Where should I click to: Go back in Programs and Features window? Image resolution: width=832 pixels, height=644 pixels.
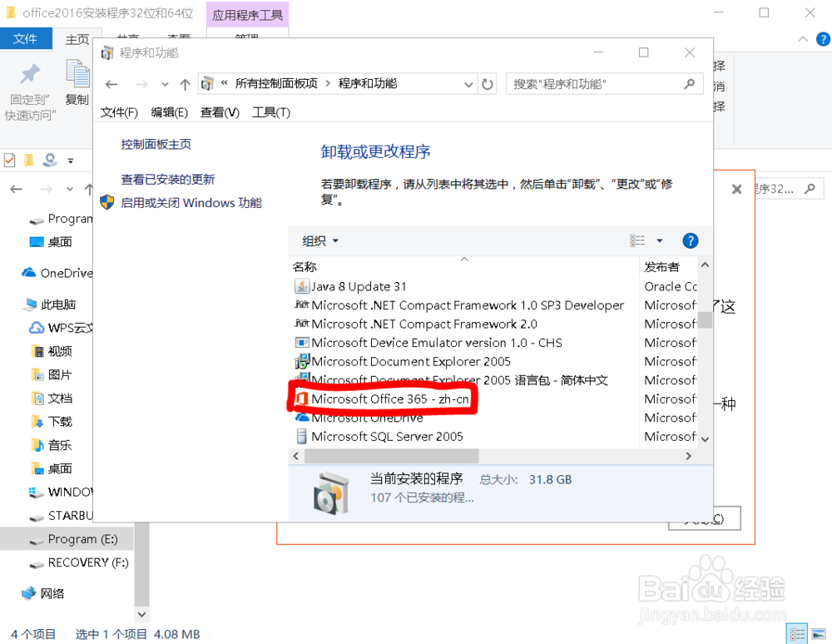tap(111, 84)
